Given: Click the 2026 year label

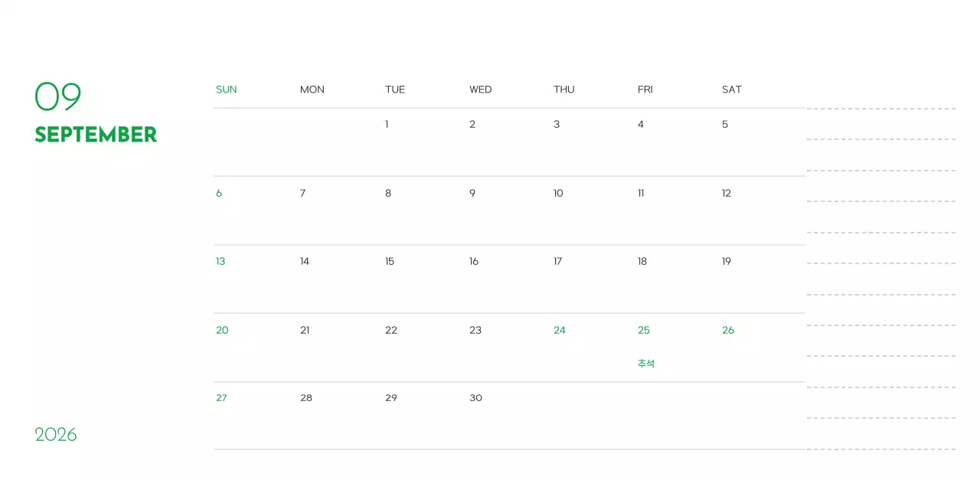Looking at the screenshot, I should pyautogui.click(x=56, y=435).
